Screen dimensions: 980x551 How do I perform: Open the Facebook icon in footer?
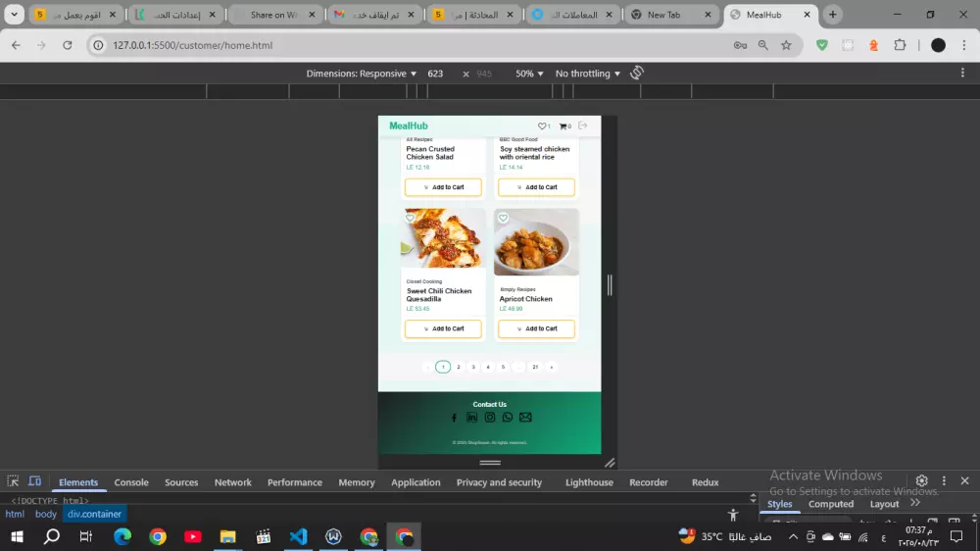(455, 417)
